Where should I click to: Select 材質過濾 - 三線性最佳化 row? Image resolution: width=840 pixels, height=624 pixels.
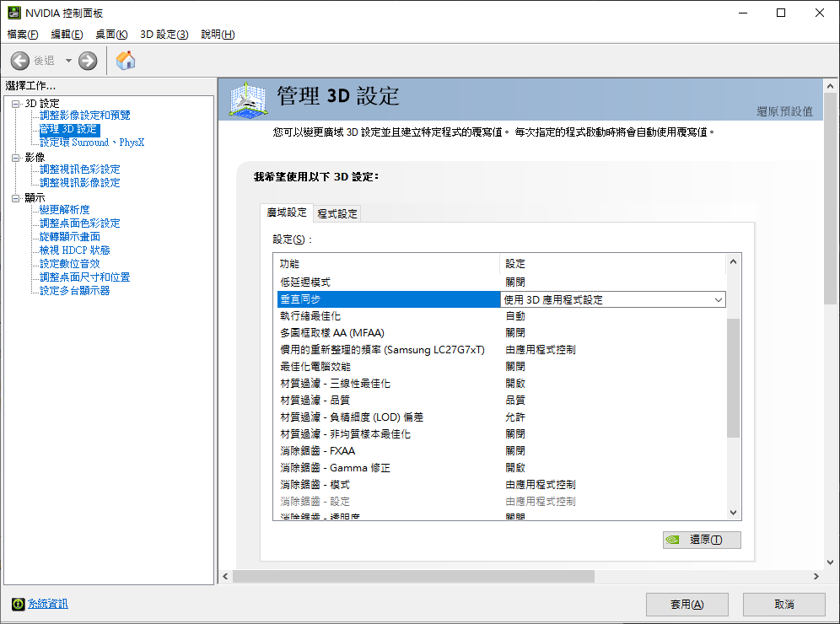click(502, 384)
